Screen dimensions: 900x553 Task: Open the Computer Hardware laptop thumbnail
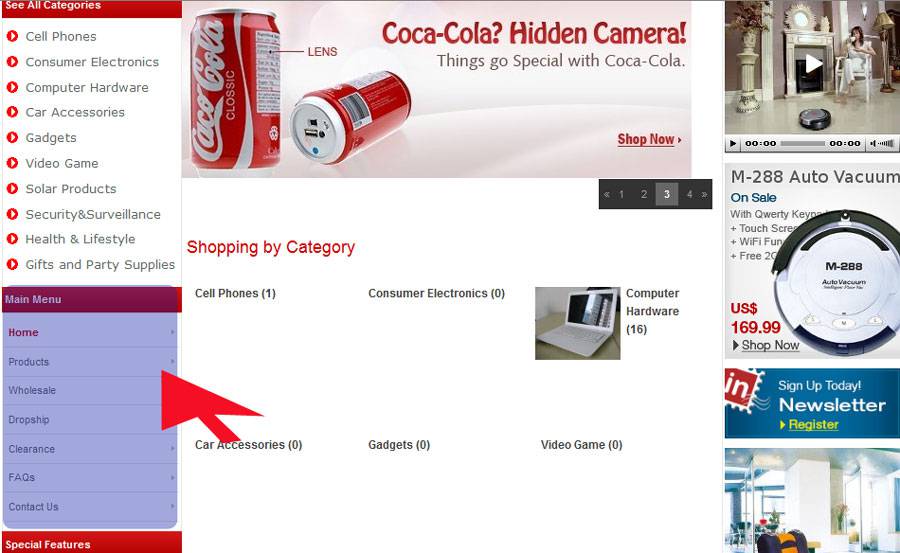pos(577,323)
